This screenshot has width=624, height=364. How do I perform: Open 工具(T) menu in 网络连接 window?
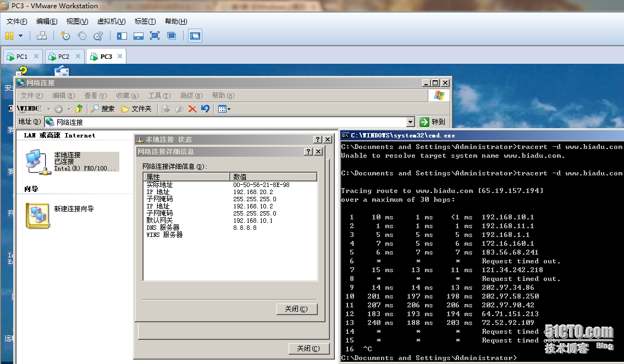click(159, 96)
